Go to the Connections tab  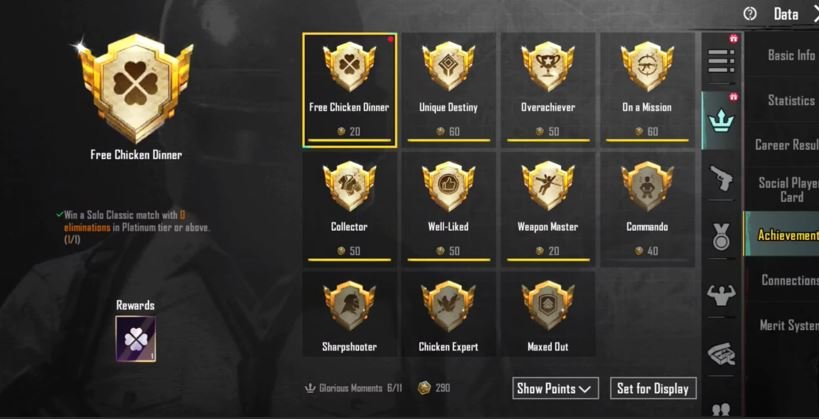(x=781, y=280)
